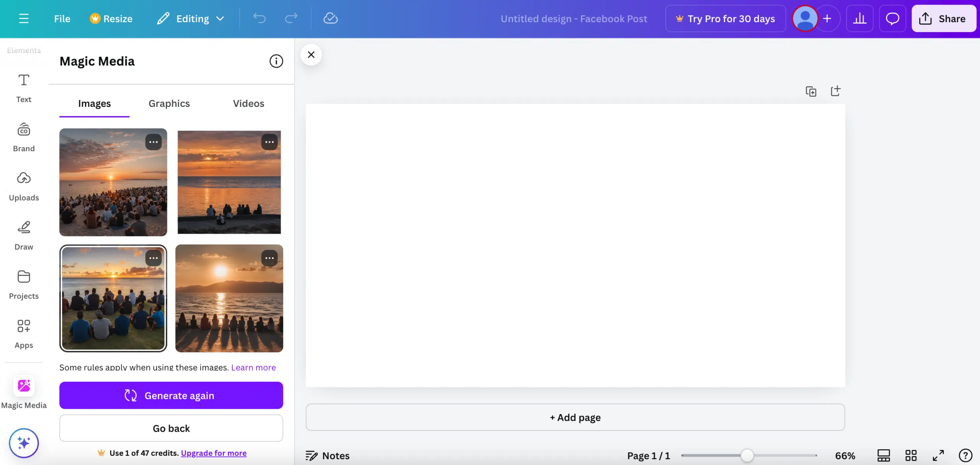Open the grid view icon
Screen dimensions: 980x465
(x=911, y=455)
